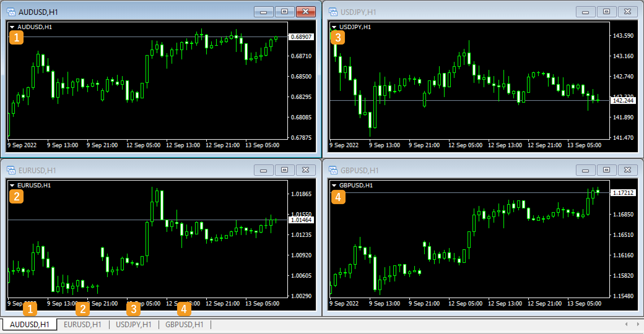Screen dimensions: 644x334
Task: Close the USDJPY,H1 chart window
Action: tap(628, 12)
